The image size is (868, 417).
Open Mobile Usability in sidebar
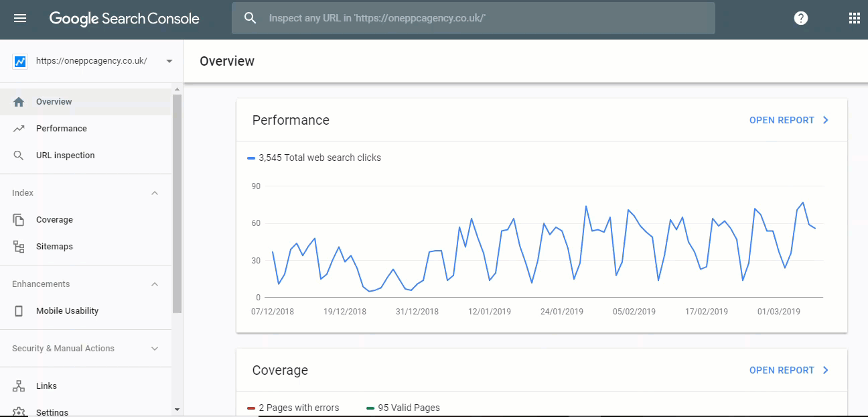(x=86, y=311)
